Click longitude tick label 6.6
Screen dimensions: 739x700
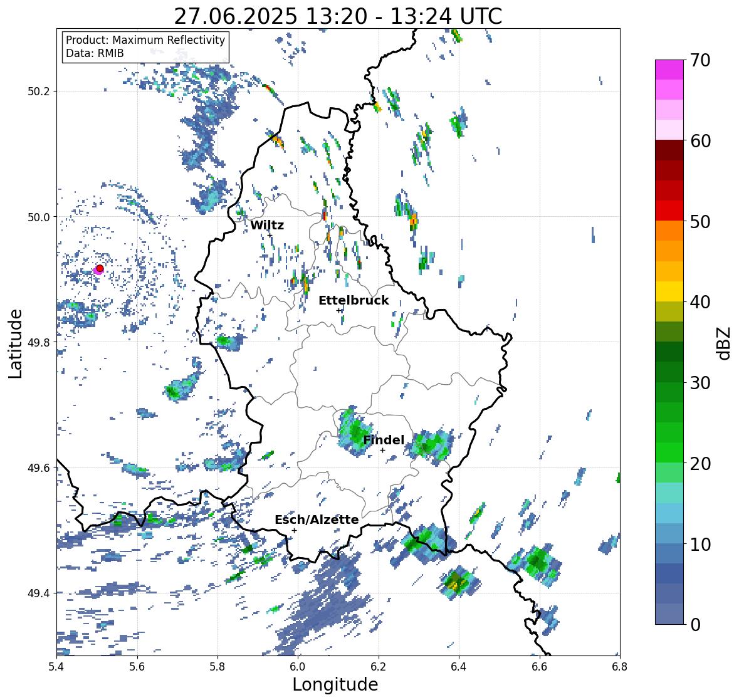pyautogui.click(x=540, y=667)
